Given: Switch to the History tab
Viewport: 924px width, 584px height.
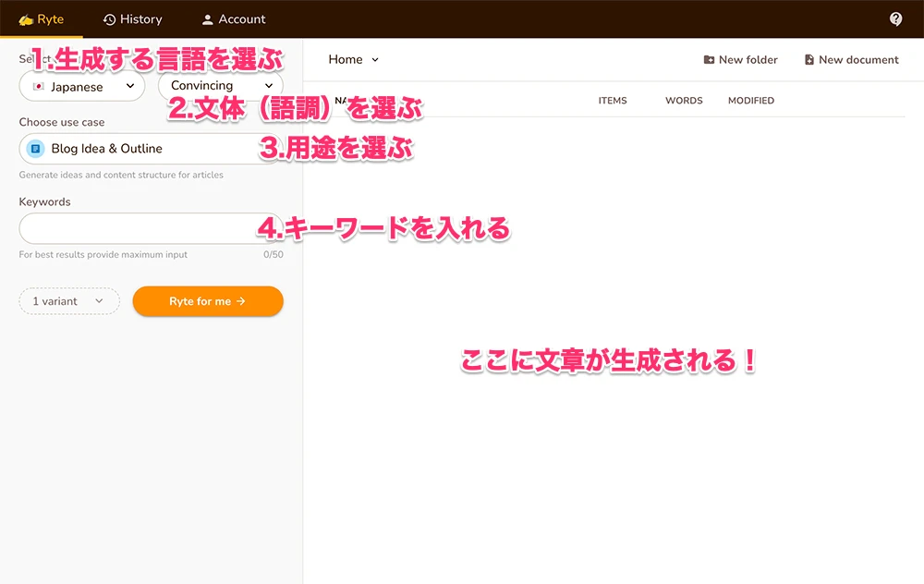Looking at the screenshot, I should pos(132,19).
